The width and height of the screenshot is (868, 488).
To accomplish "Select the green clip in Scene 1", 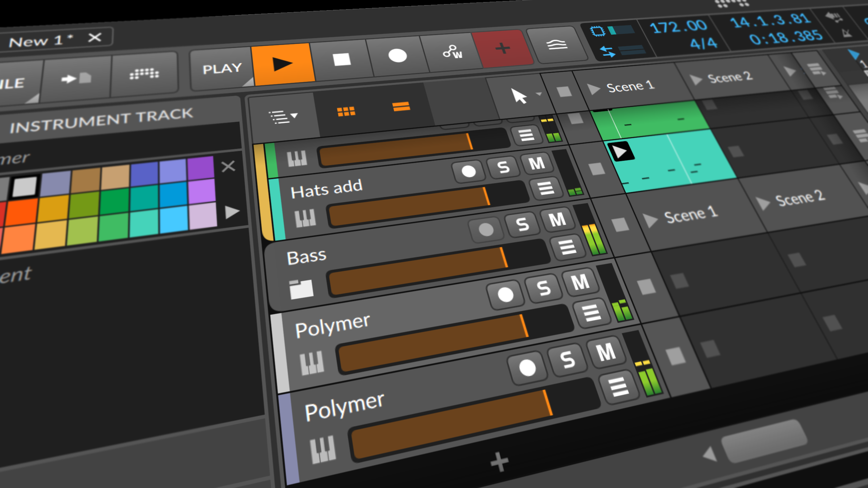I will [x=651, y=121].
